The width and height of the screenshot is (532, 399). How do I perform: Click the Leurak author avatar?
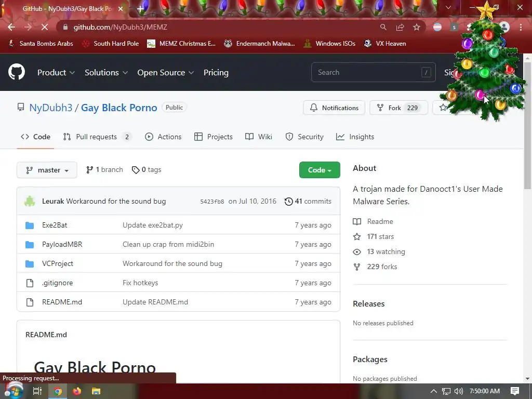click(30, 201)
